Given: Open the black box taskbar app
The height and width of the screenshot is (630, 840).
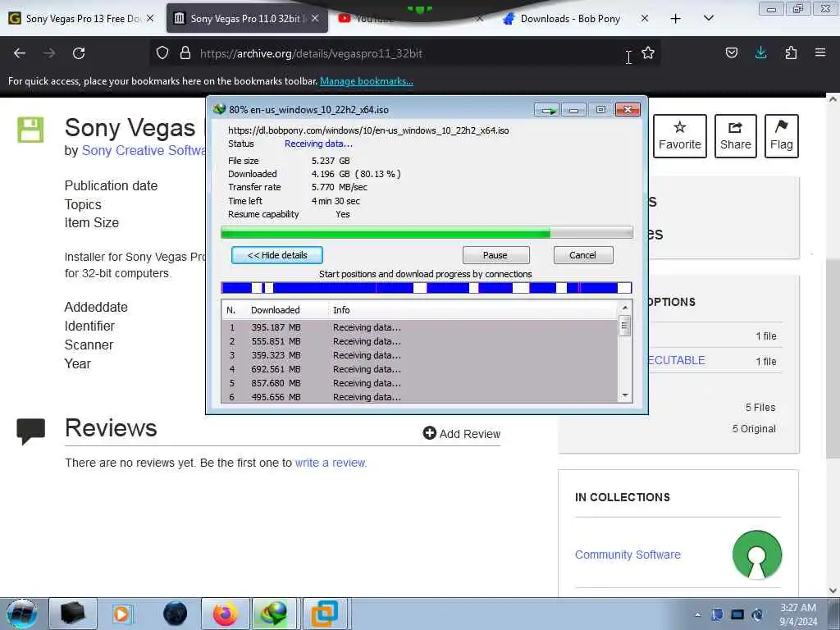Looking at the screenshot, I should (73, 614).
